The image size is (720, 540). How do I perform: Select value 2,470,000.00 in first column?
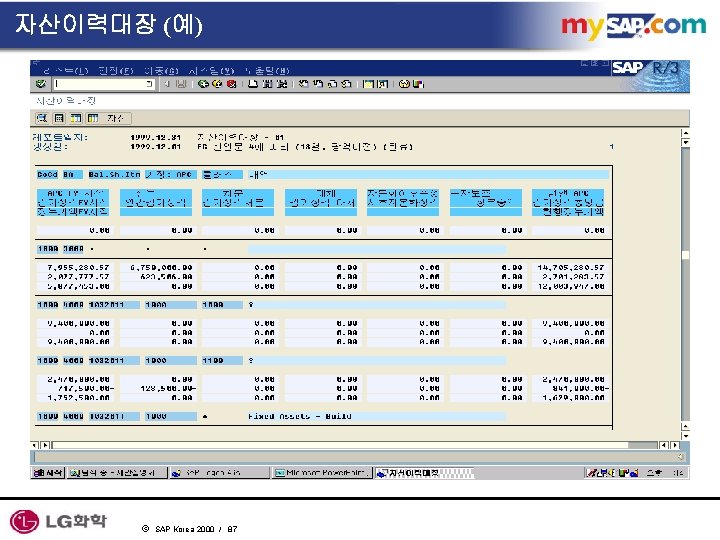[78, 379]
